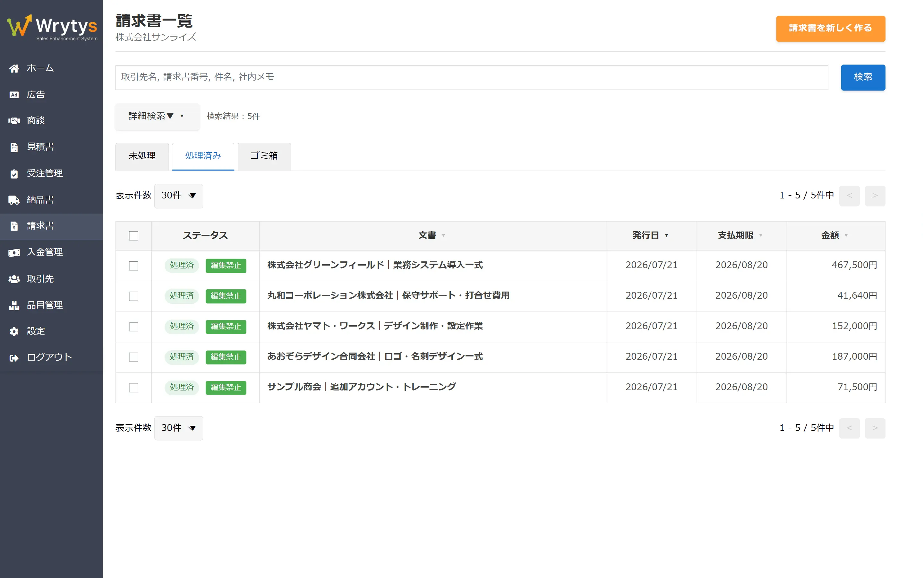Click the home icon in sidebar
Viewport: 924px width, 578px height.
[14, 68]
